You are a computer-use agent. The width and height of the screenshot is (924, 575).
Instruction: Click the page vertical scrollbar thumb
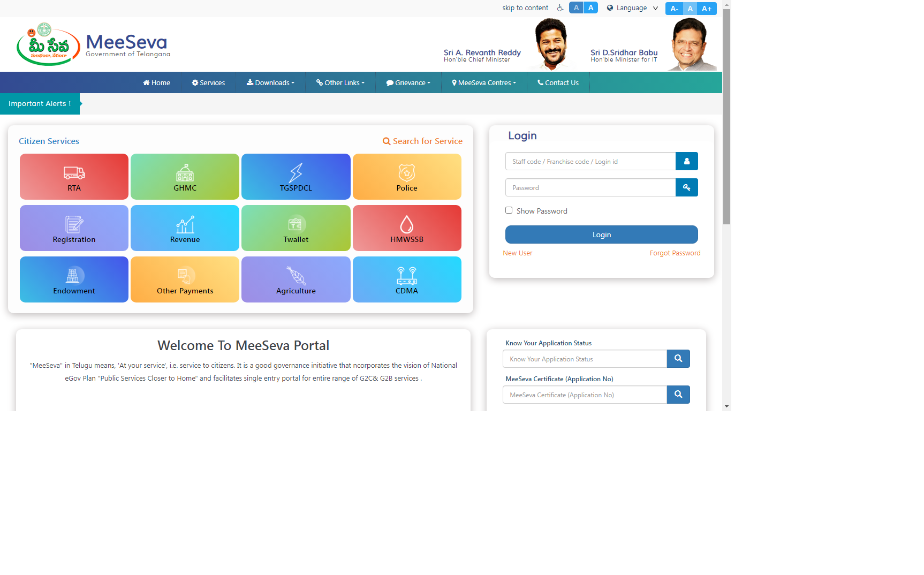click(726, 117)
